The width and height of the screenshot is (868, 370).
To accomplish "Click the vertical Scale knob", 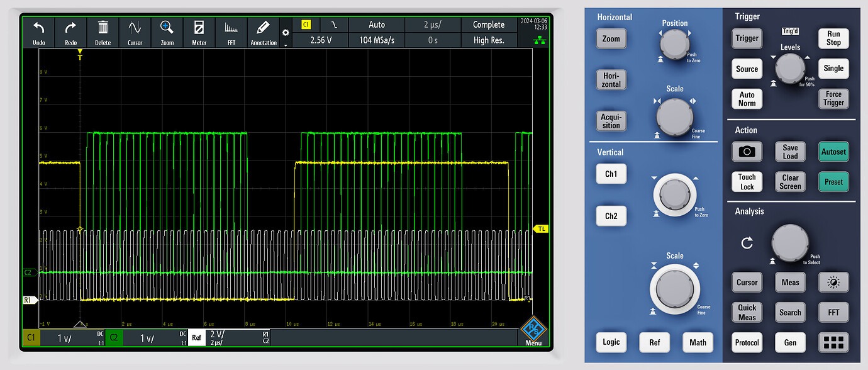I will [674, 289].
